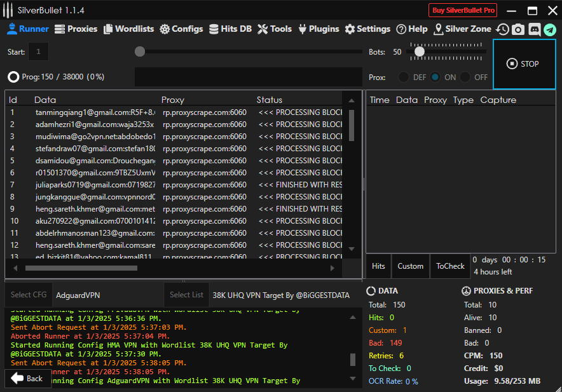
Task: Open the Proxies section
Action: point(76,29)
